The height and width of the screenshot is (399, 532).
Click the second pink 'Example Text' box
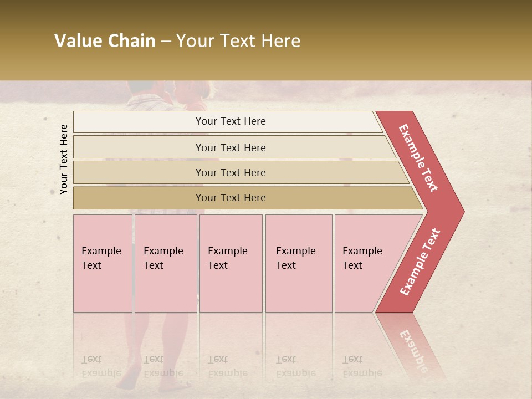click(166, 263)
